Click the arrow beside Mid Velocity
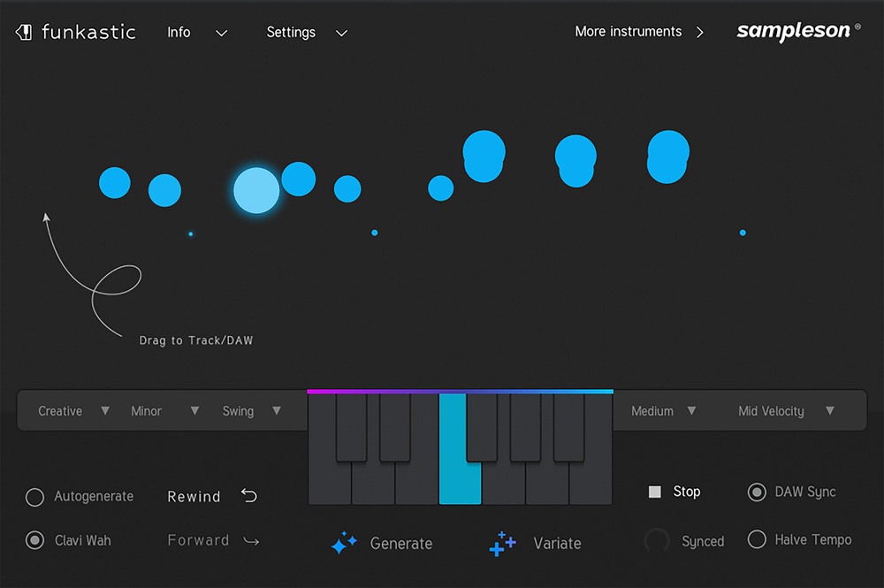The image size is (884, 588). pyautogui.click(x=830, y=410)
